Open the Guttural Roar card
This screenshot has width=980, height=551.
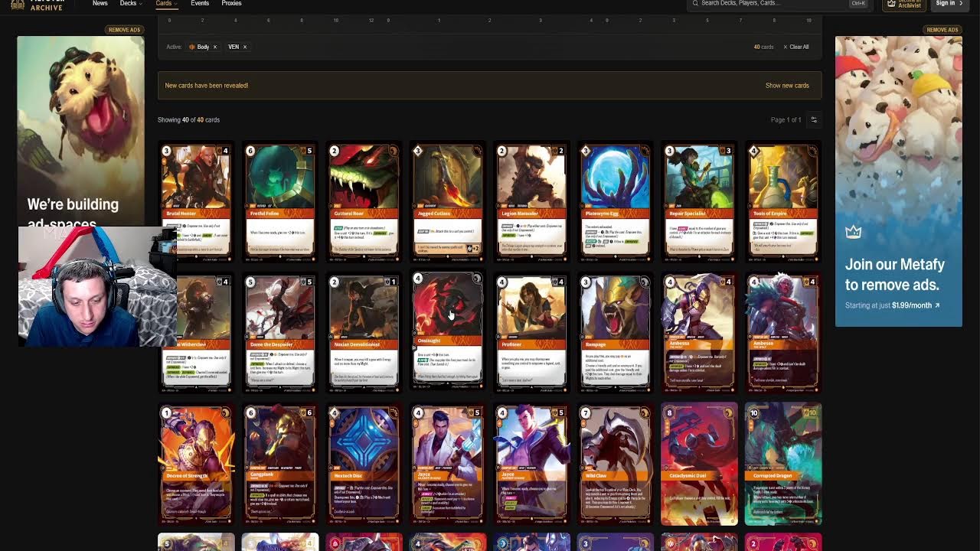[364, 203]
